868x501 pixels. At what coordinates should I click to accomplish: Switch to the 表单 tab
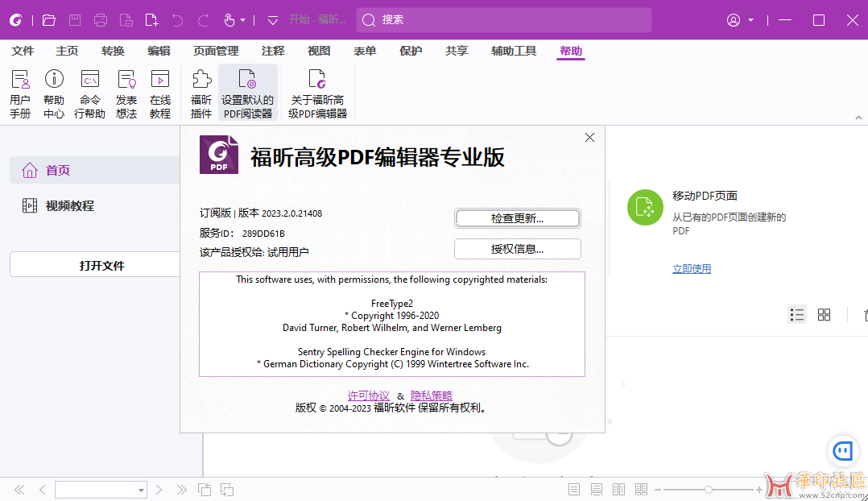pyautogui.click(x=365, y=51)
